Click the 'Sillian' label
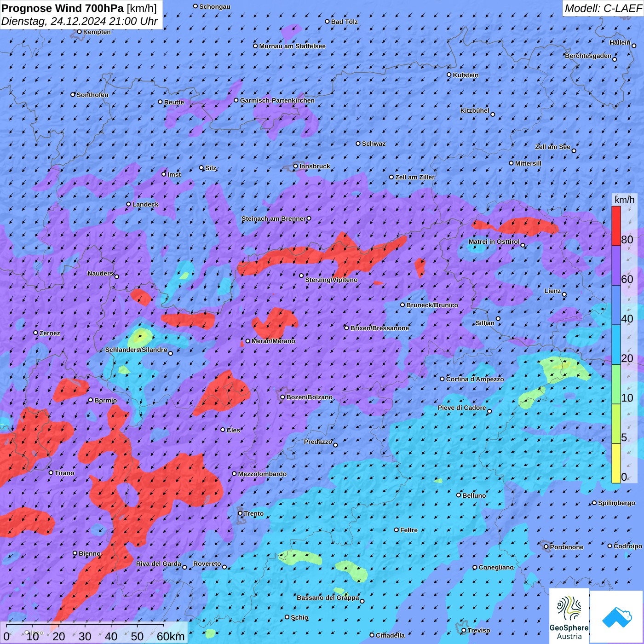The image size is (644, 644). coord(485,323)
